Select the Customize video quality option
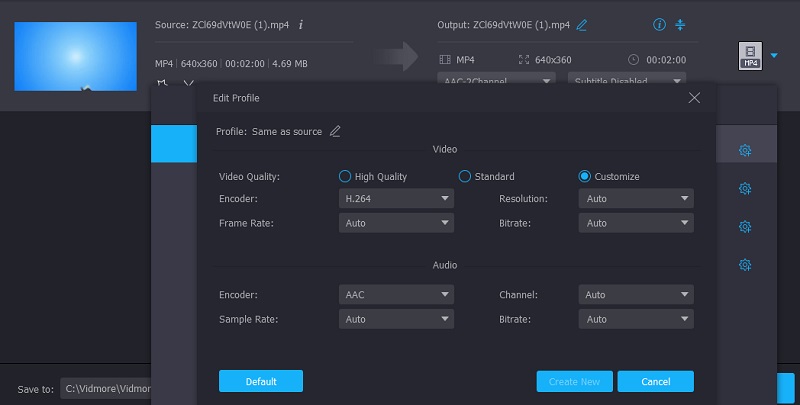The height and width of the screenshot is (405, 800). (x=585, y=177)
